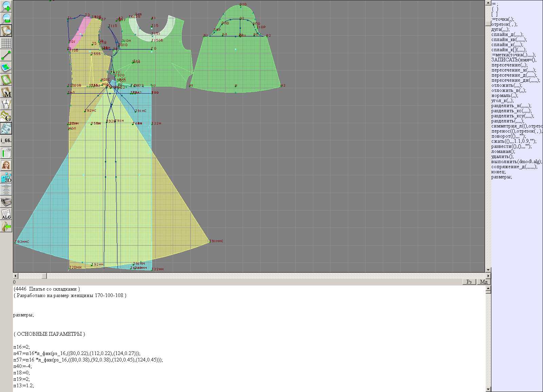Viewport: 543px width, 392px height.
Task: Click the stacked books library icon
Action: [x=6, y=202]
